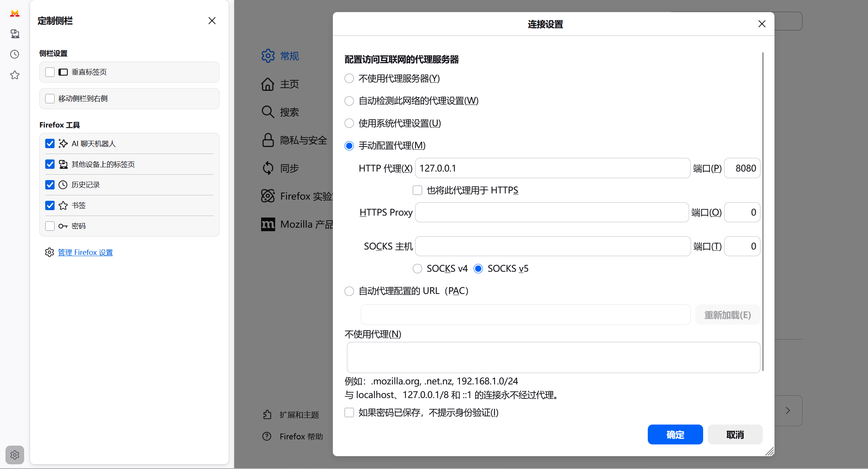Click the HTTP 代理 address field
868x469 pixels.
point(552,168)
